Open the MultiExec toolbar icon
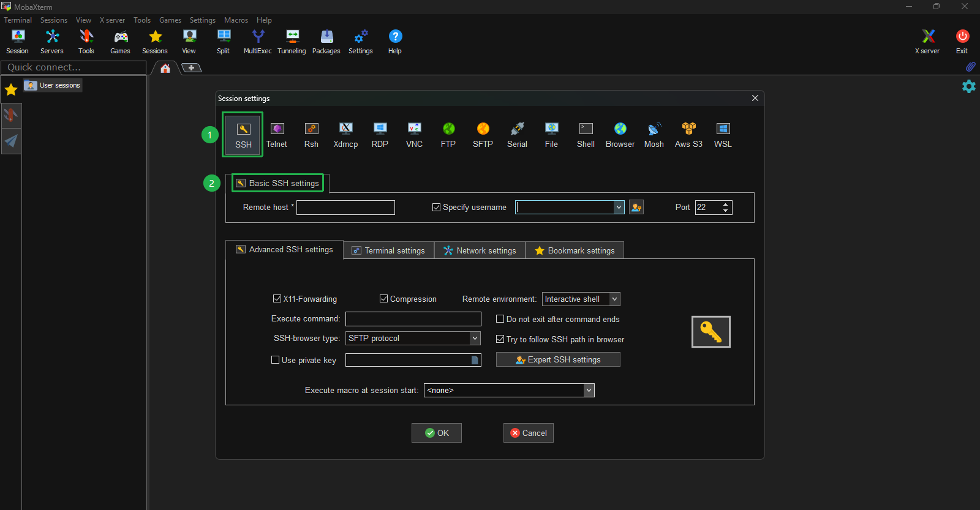Screen dimensions: 980x510 tap(258, 42)
